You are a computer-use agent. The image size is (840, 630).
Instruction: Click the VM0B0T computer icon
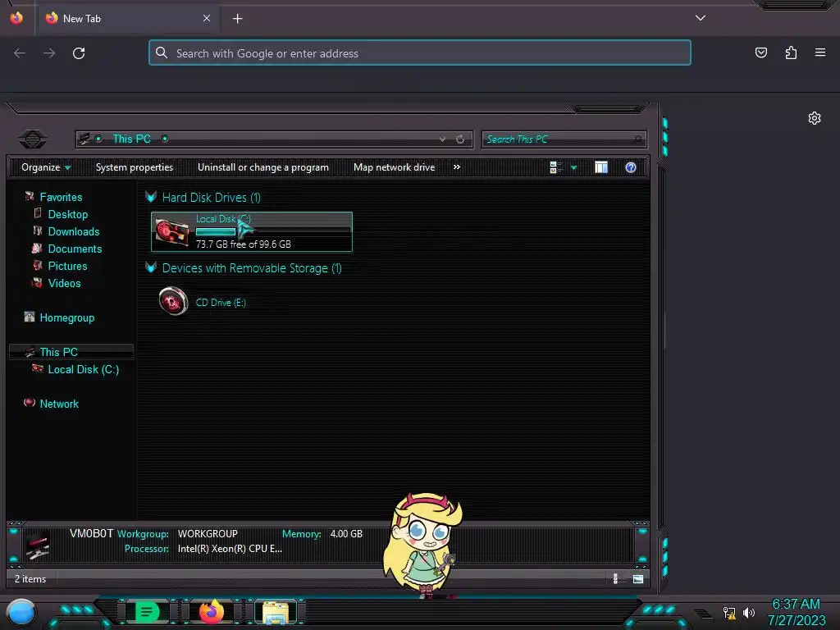38,546
